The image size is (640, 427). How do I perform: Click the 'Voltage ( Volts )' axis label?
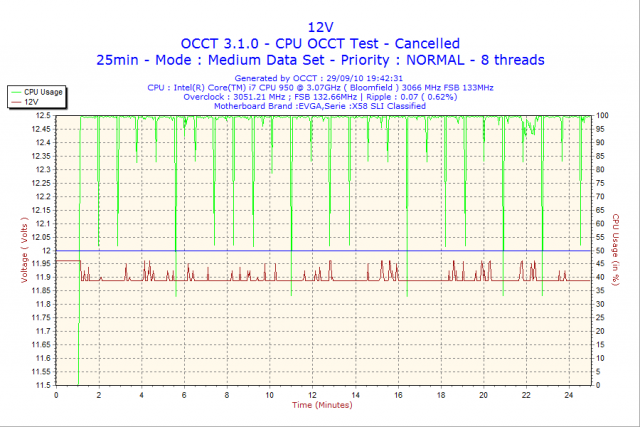[24, 250]
